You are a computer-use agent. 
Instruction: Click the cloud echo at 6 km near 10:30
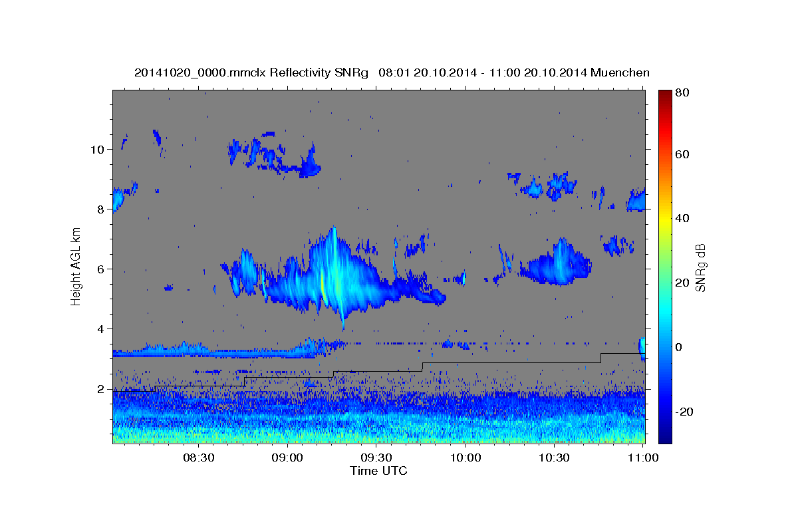pos(557,264)
